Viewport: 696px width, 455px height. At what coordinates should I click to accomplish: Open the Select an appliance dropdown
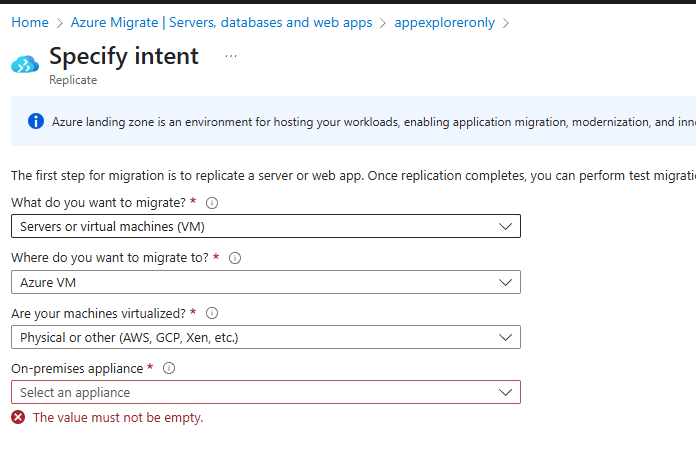point(266,392)
